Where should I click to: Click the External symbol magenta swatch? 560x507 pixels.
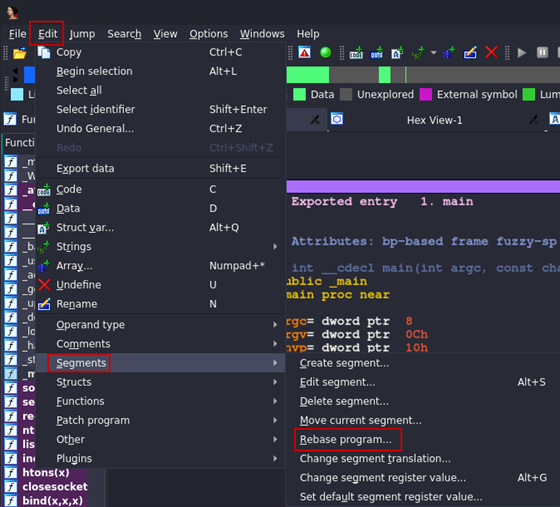[x=425, y=95]
